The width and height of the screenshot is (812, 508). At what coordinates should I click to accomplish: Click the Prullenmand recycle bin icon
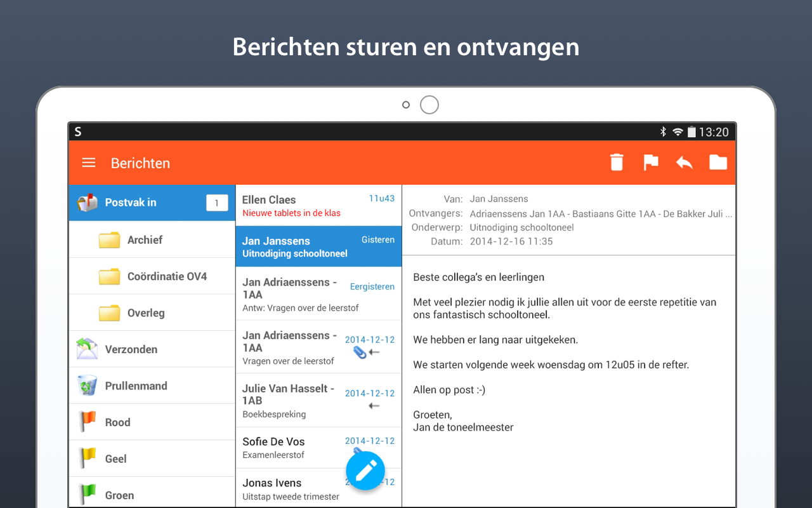point(88,385)
